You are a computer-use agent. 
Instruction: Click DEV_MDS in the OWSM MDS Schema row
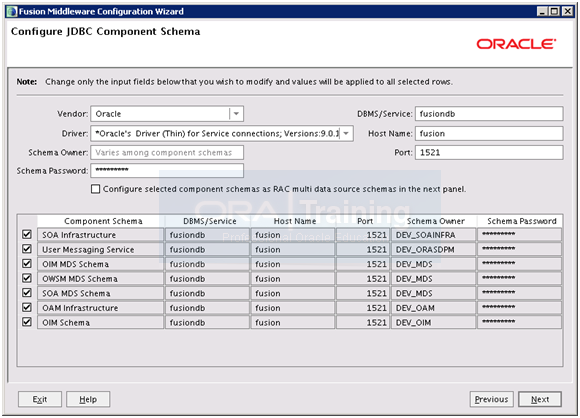[434, 279]
